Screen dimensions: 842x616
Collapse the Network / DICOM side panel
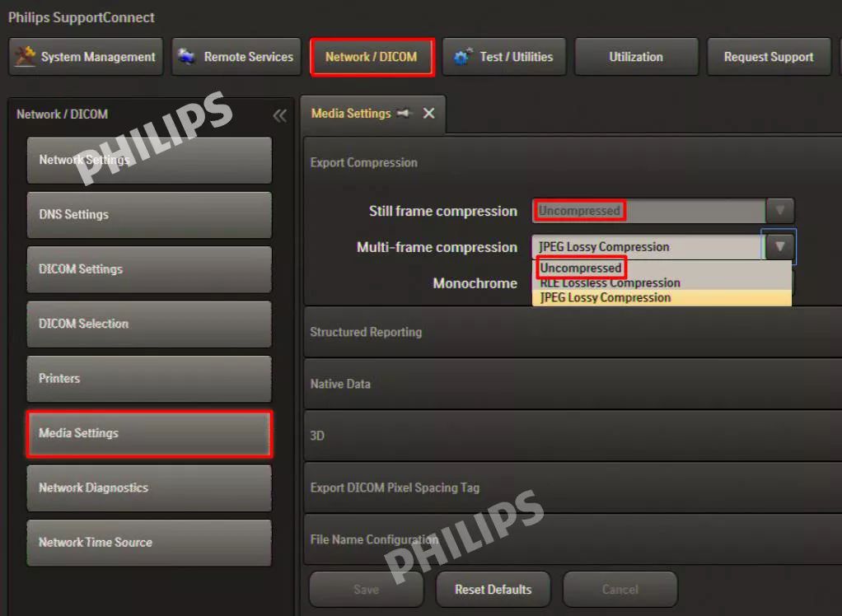[x=280, y=115]
